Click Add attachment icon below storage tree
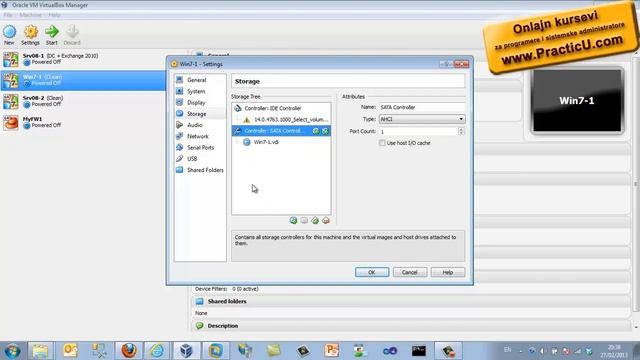Screen dimensions: 640x360 [x=293, y=220]
